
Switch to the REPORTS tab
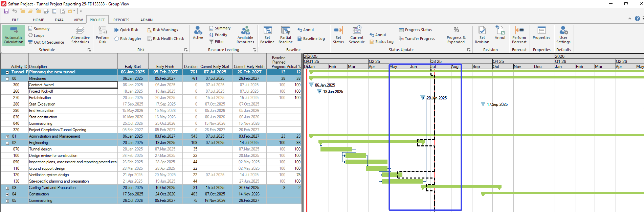tap(121, 20)
